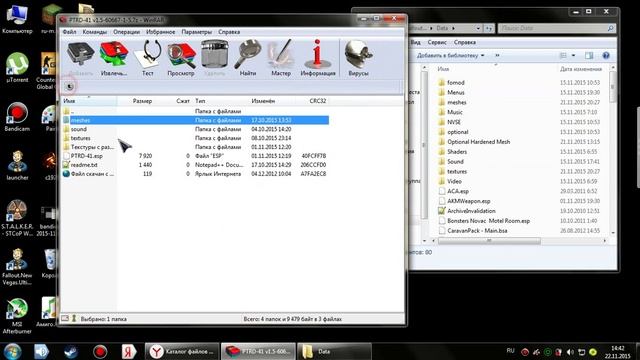Click the help icon in Explorer window
Viewport: 640px width, 360px height.
(606, 56)
